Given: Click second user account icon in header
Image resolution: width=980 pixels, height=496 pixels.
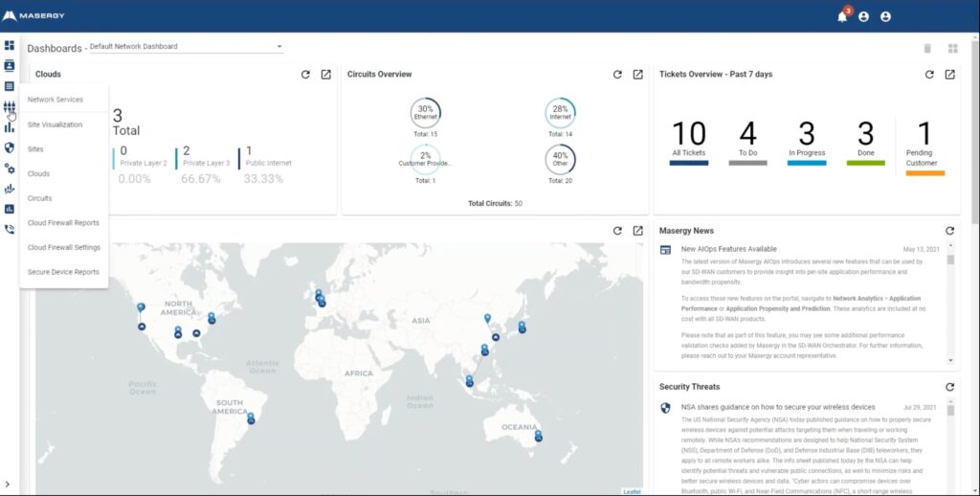Looking at the screenshot, I should click(885, 17).
